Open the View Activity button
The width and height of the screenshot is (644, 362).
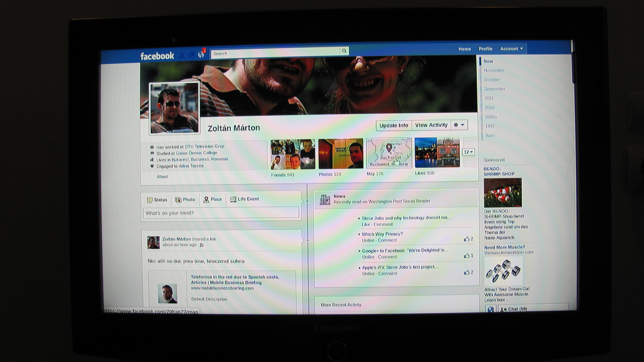pos(431,125)
